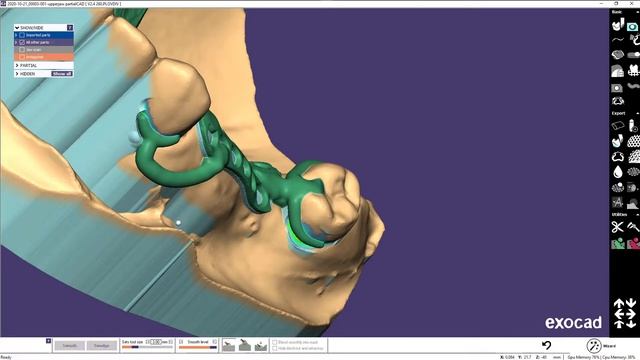The height and width of the screenshot is (360, 640).
Task: Click the green model icon in Utilities
Action: point(618,244)
